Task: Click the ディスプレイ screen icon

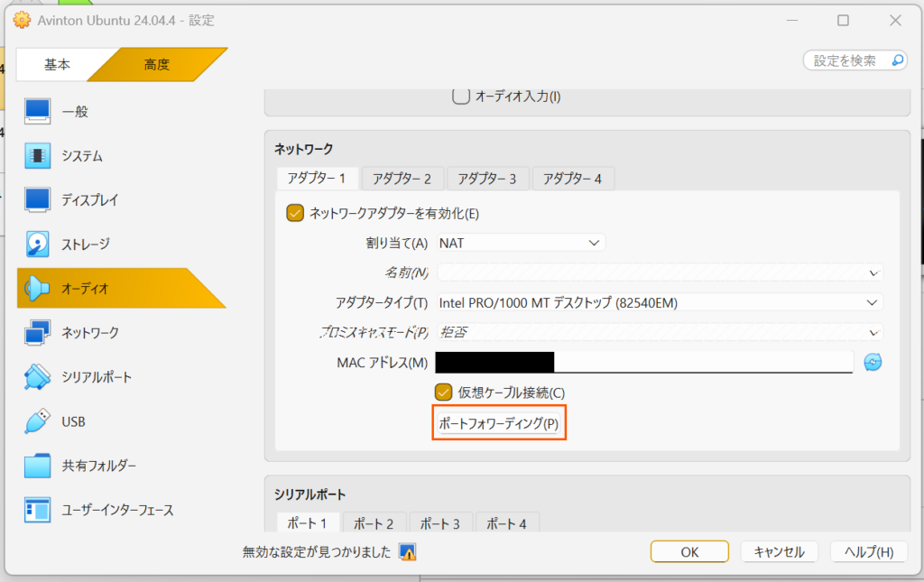Action: coord(37,199)
